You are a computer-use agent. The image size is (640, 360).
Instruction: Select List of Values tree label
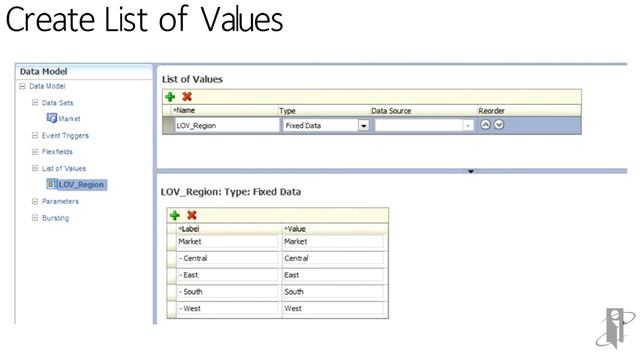tap(64, 169)
